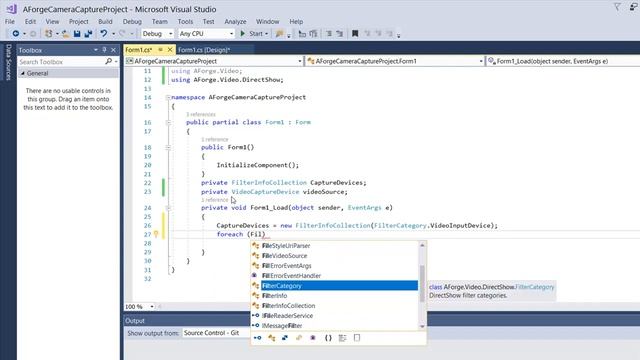Pin the Form1.cs tab
The height and width of the screenshot is (360, 640).
coord(160,49)
